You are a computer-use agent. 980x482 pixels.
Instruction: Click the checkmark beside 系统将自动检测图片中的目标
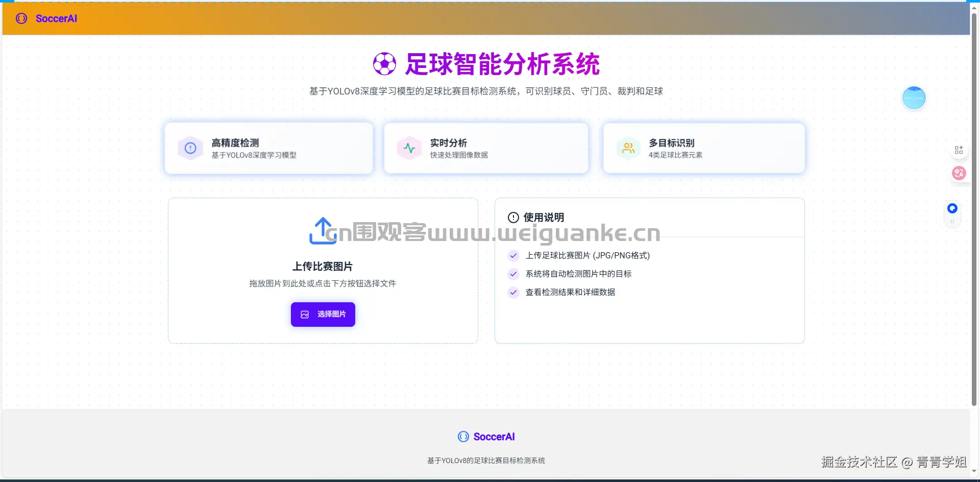pyautogui.click(x=513, y=274)
